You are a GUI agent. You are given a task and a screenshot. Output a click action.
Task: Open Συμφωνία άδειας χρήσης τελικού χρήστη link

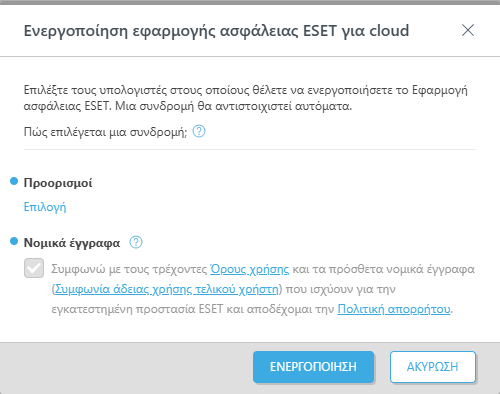tap(166, 289)
